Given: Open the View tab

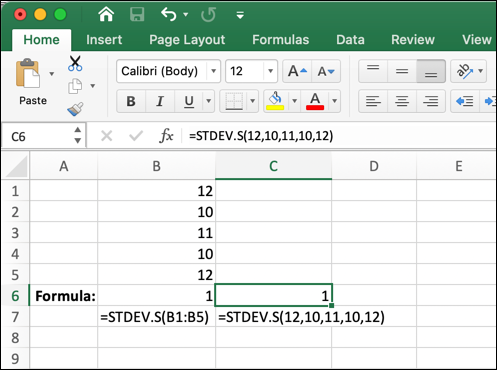Looking at the screenshot, I should pyautogui.click(x=477, y=40).
